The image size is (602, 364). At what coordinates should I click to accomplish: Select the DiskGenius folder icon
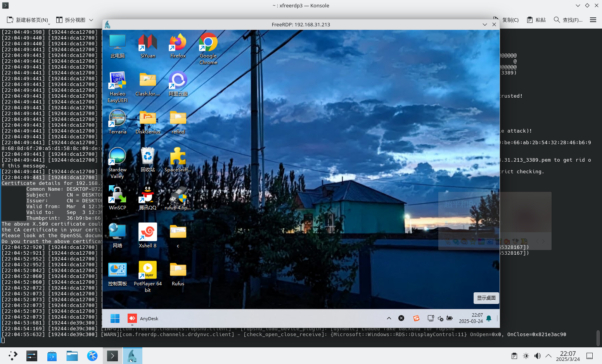(148, 122)
